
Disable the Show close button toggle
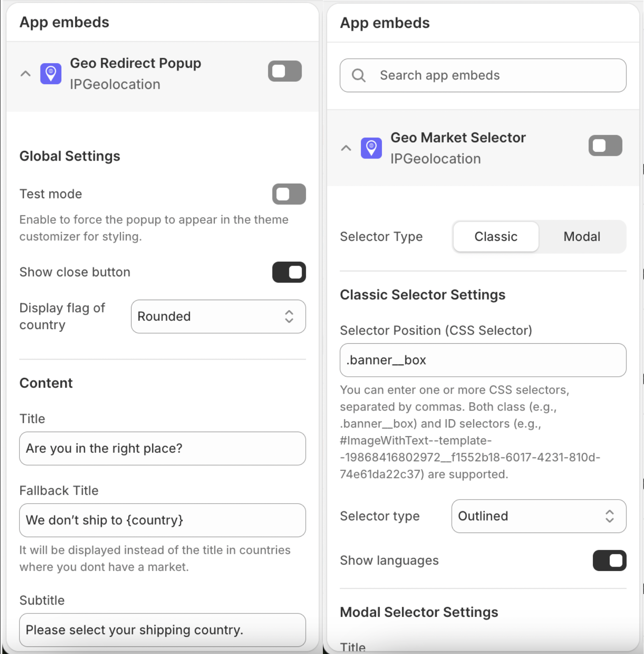coord(289,272)
